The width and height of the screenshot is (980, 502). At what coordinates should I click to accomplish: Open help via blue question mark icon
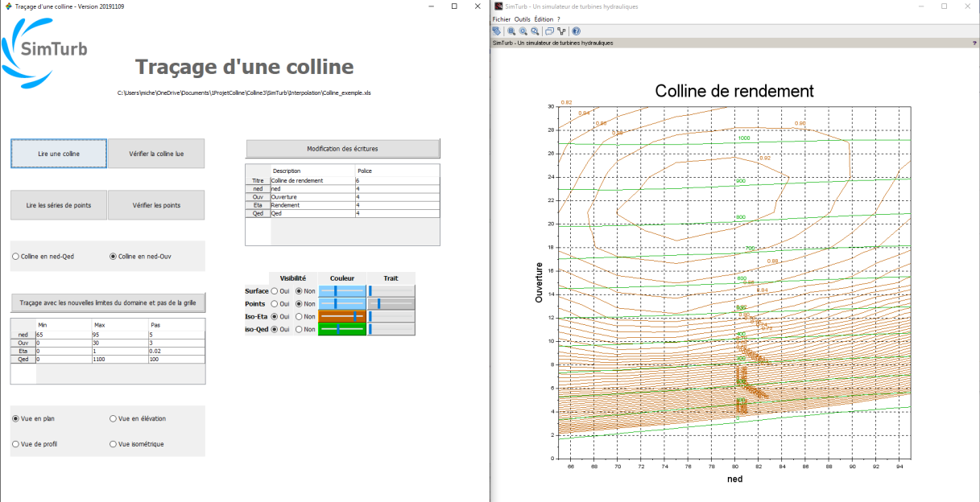click(x=576, y=31)
